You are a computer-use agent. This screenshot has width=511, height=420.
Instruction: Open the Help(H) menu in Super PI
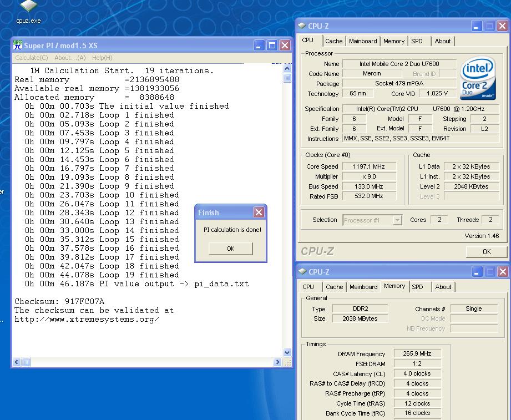coord(102,58)
